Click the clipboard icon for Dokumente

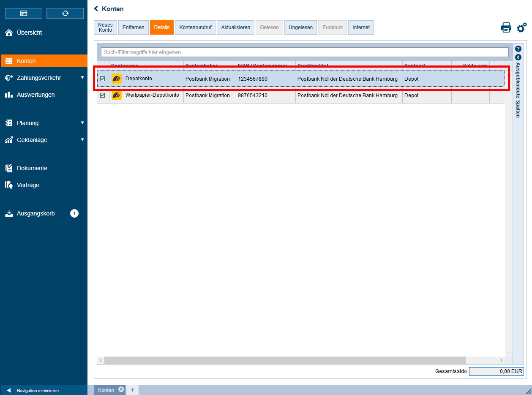pos(9,168)
